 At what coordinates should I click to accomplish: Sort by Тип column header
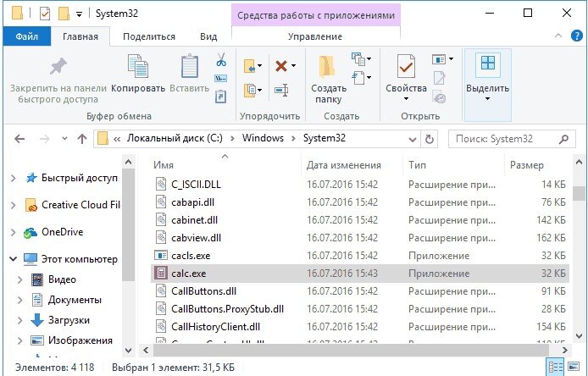point(454,165)
